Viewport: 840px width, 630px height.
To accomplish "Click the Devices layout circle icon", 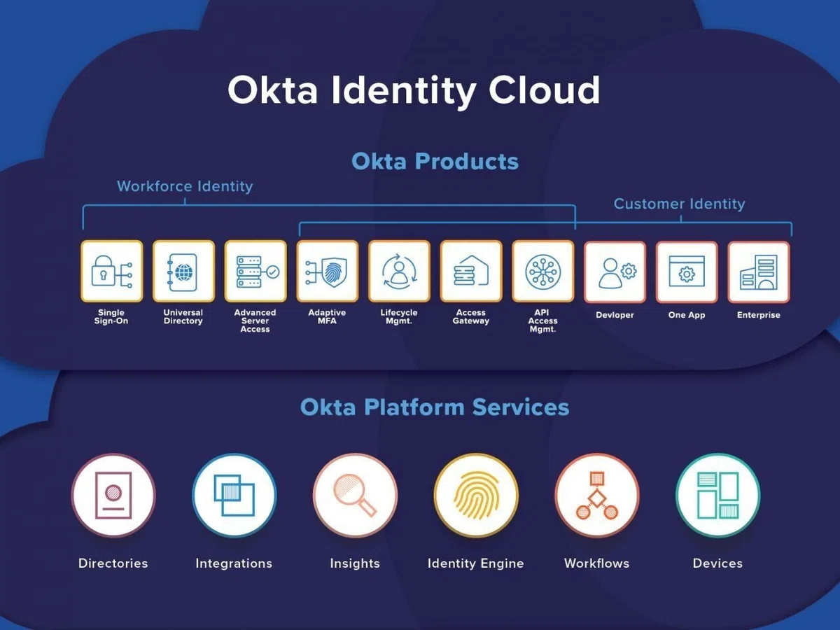I will point(717,496).
